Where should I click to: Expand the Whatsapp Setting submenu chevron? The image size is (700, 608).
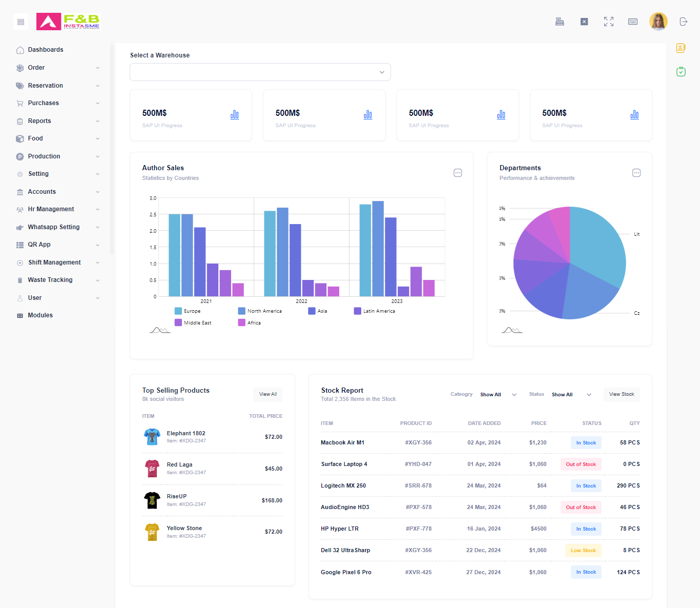coord(97,227)
